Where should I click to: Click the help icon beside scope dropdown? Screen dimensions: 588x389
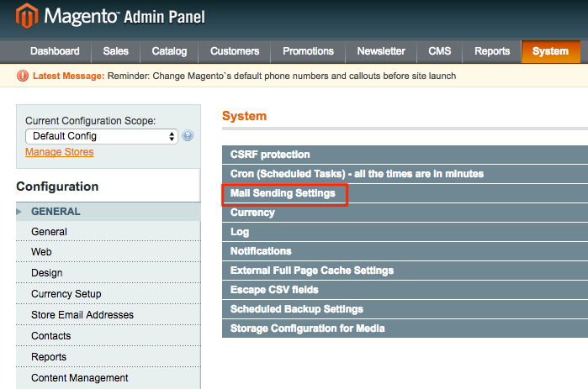coord(188,136)
